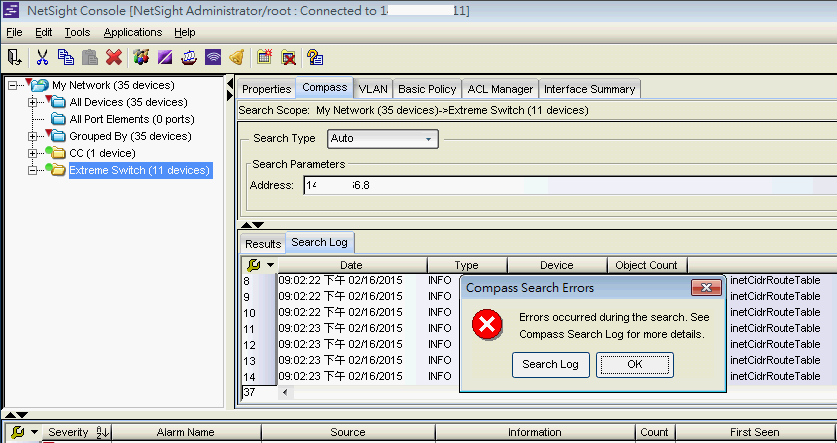837x443 pixels.
Task: Switch to the Results tab
Action: [263, 244]
